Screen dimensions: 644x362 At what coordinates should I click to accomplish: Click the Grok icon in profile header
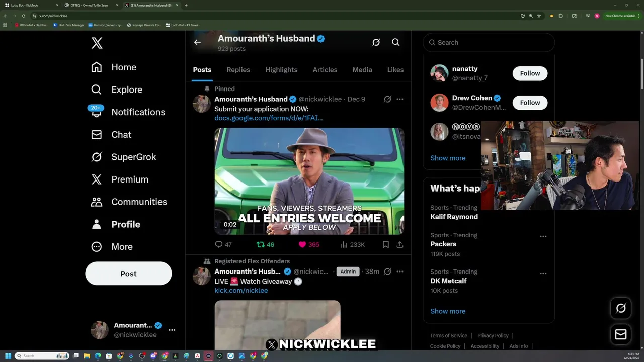[376, 42]
